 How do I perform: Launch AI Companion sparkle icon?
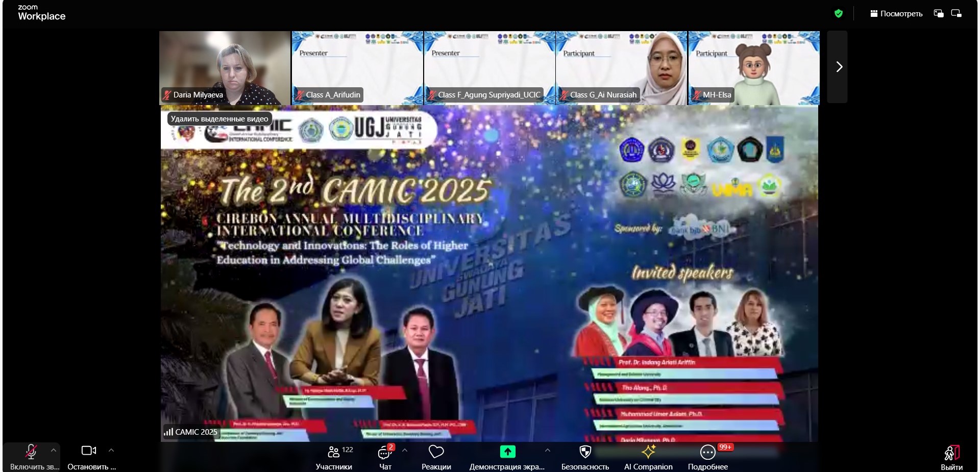click(x=648, y=453)
